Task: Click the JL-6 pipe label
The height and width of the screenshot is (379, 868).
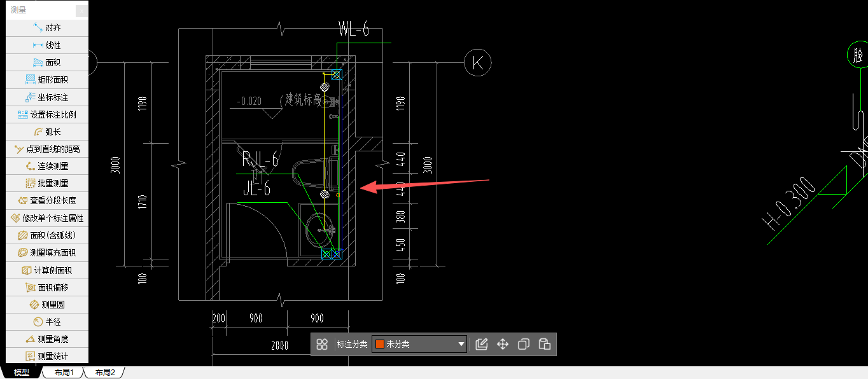Action: (x=257, y=188)
